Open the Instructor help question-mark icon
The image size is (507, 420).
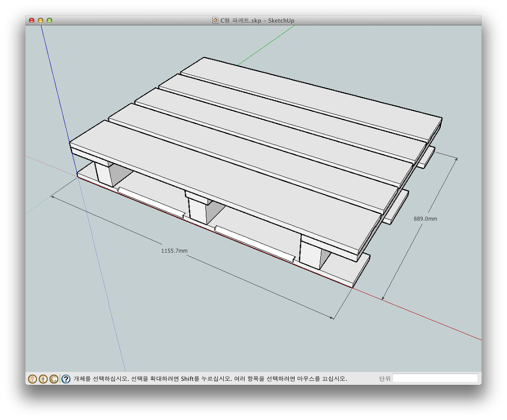click(x=66, y=379)
